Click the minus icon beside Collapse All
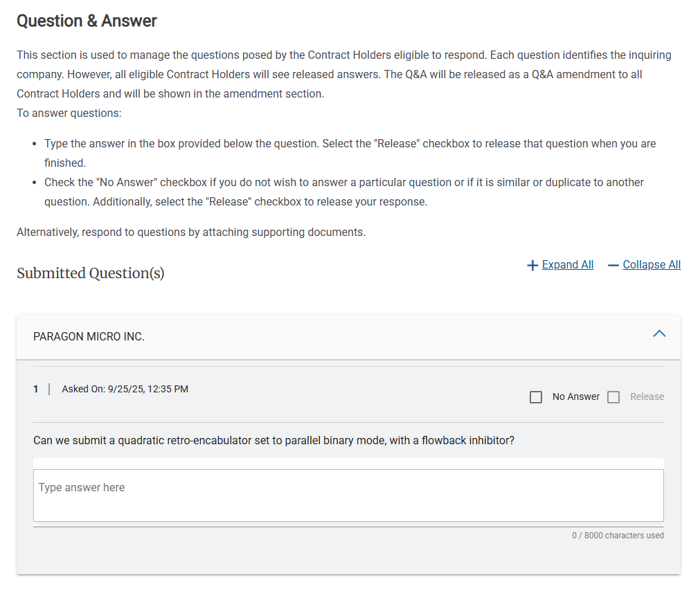 click(613, 264)
